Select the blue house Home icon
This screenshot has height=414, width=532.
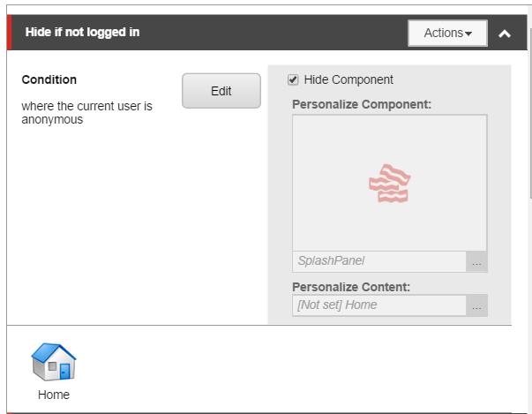[54, 362]
